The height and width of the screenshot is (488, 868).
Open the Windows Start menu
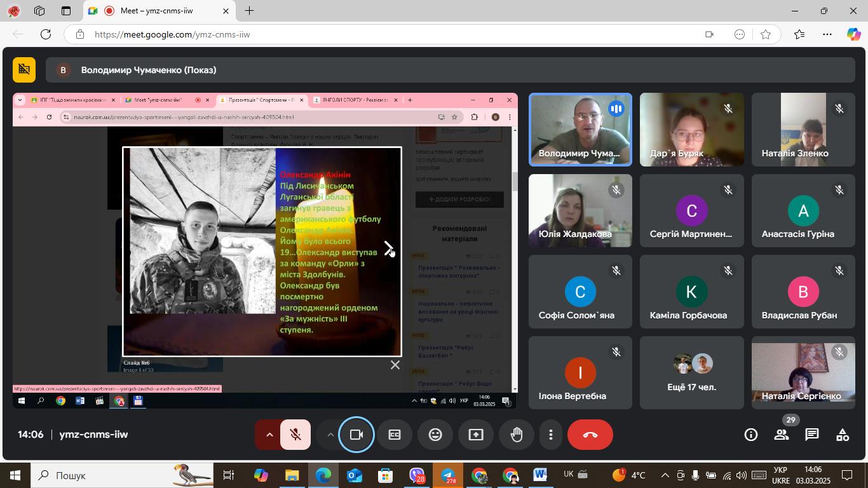pyautogui.click(x=14, y=475)
